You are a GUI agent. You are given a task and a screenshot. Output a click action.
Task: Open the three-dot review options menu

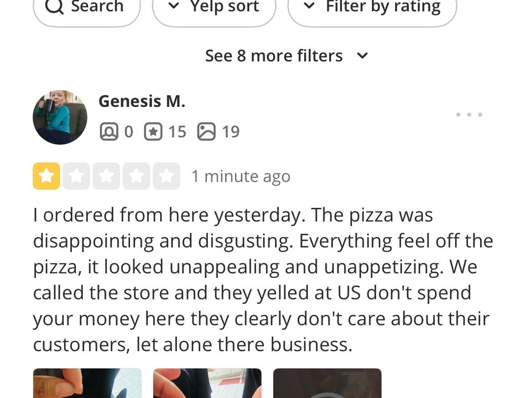469,115
